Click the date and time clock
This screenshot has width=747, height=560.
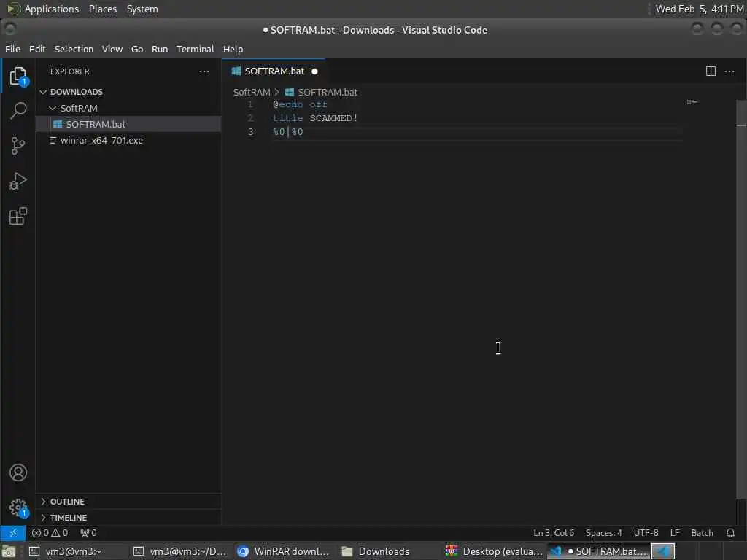click(x=700, y=9)
